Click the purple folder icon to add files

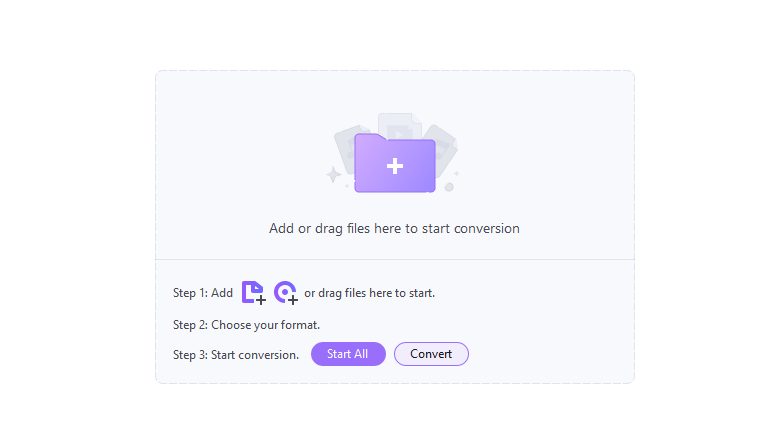(x=395, y=163)
